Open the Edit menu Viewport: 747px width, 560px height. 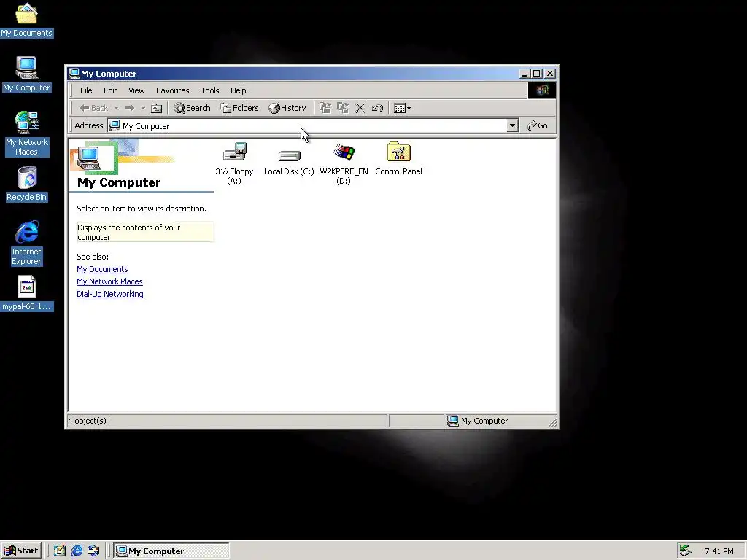[110, 90]
